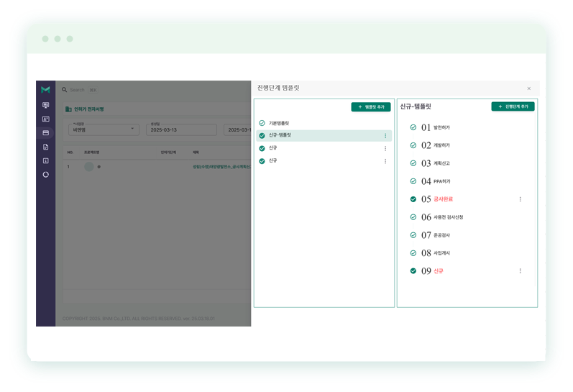Viewport: 573px width, 392px height.
Task: Open the monitor dashboard sidebar icon
Action: pos(45,105)
